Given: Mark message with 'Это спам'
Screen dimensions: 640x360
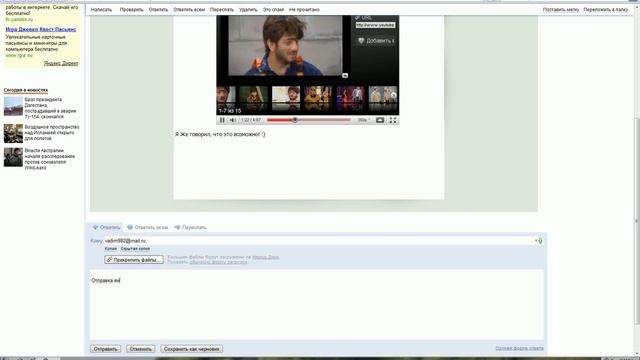Looking at the screenshot, I should [x=273, y=9].
